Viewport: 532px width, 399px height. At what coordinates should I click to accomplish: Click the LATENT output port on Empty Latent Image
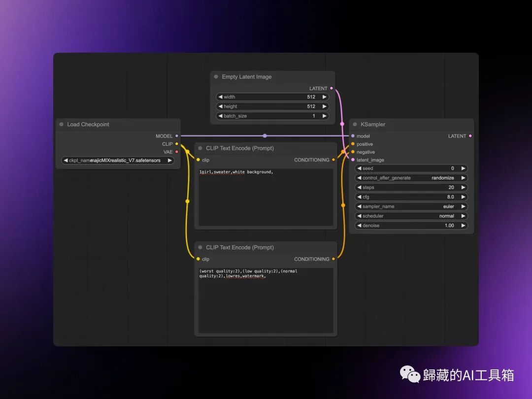(332, 88)
